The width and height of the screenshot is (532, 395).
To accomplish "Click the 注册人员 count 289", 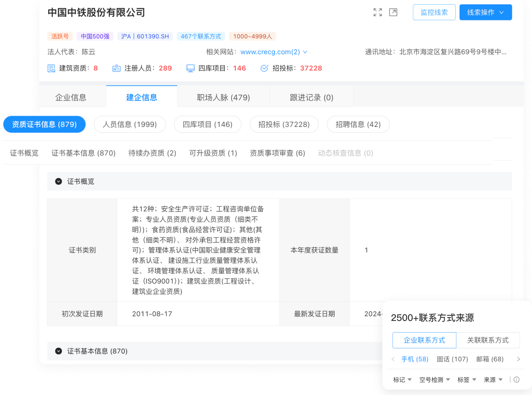I will [x=165, y=68].
